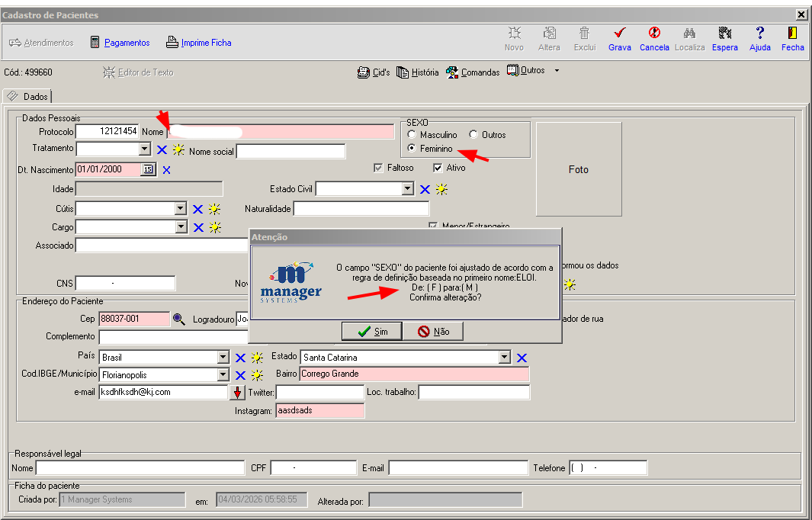This screenshot has width=812, height=520.
Task: Reject the change with Não button
Action: pos(433,332)
